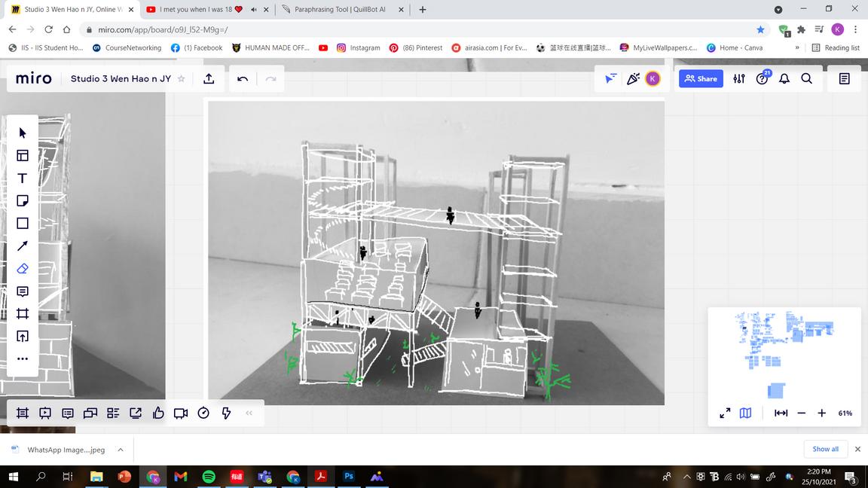
Task: Open the Home - Canva bookmark
Action: tap(735, 47)
